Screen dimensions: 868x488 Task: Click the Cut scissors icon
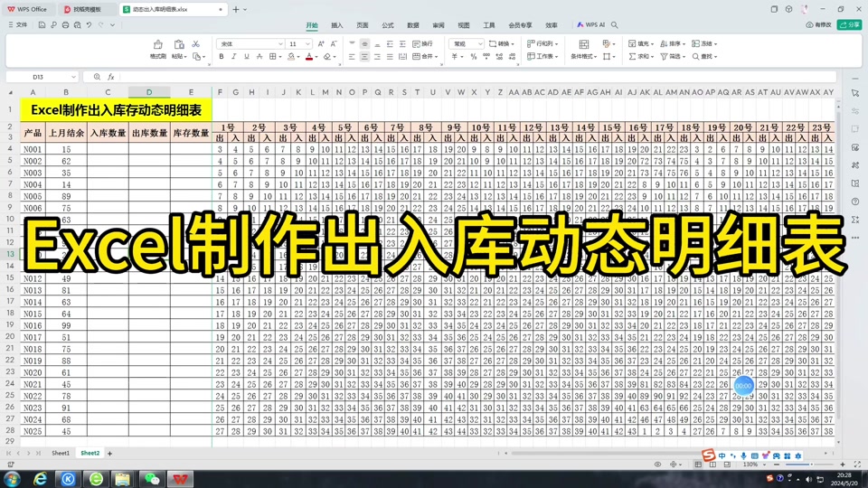tap(195, 43)
